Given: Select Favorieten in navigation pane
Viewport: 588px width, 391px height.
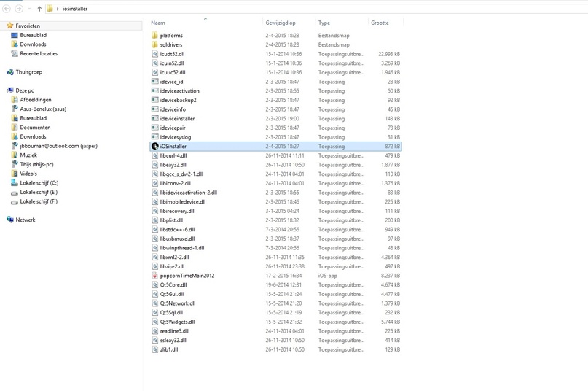Looking at the screenshot, I should (x=28, y=26).
